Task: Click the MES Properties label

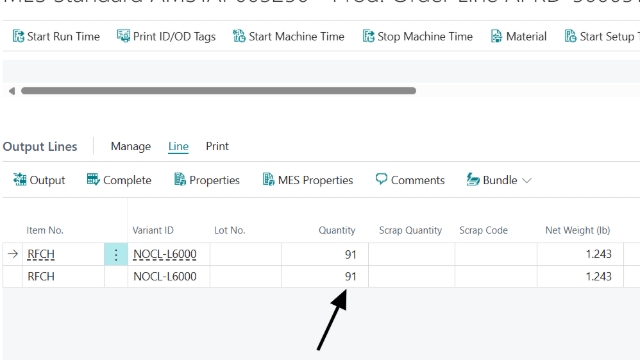Action: (316, 180)
